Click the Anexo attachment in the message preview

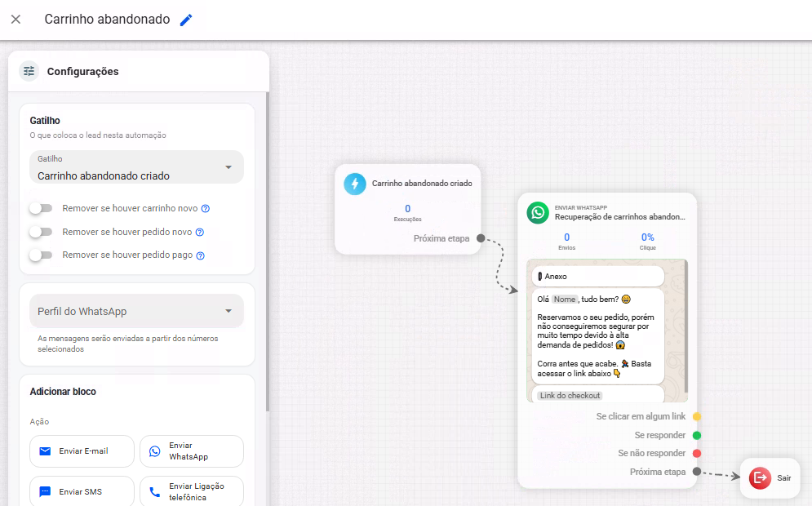point(597,276)
